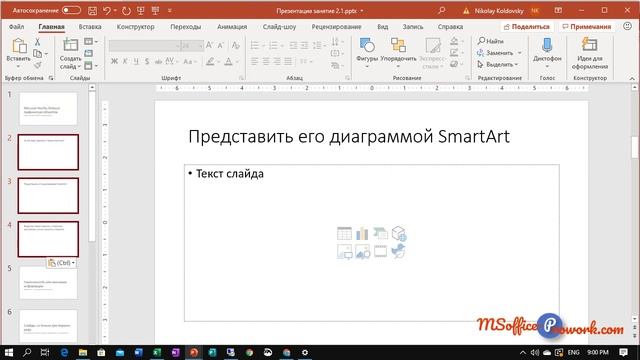Open the Выделить dropdown
Image resolution: width=640 pixels, height=360 pixels.
[x=498, y=64]
